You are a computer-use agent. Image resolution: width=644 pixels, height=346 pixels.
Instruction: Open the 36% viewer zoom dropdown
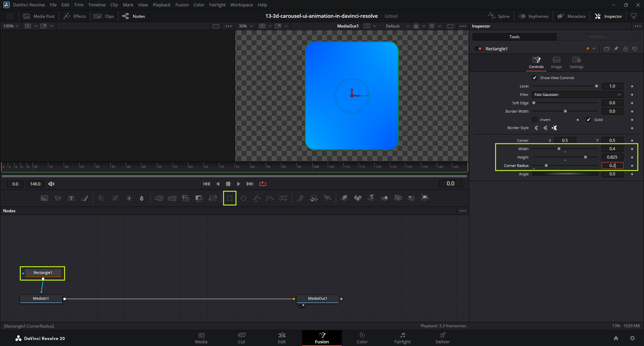(x=246, y=26)
